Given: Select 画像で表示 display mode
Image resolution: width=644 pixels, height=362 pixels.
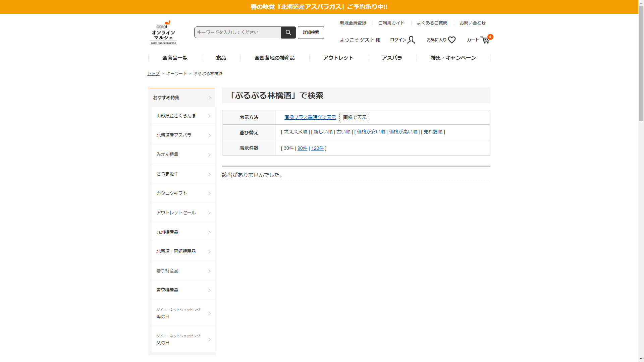Looking at the screenshot, I should [355, 117].
